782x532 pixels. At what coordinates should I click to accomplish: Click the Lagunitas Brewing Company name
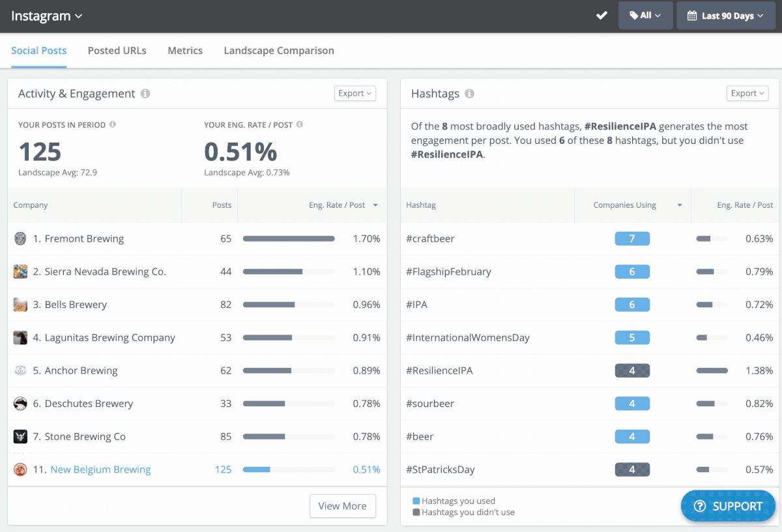[110, 337]
